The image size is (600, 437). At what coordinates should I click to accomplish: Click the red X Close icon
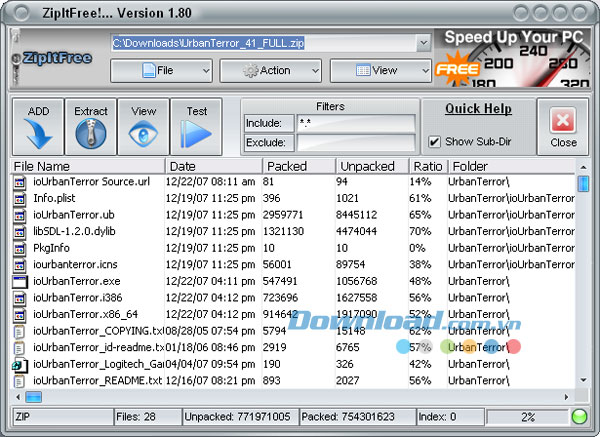point(562,120)
